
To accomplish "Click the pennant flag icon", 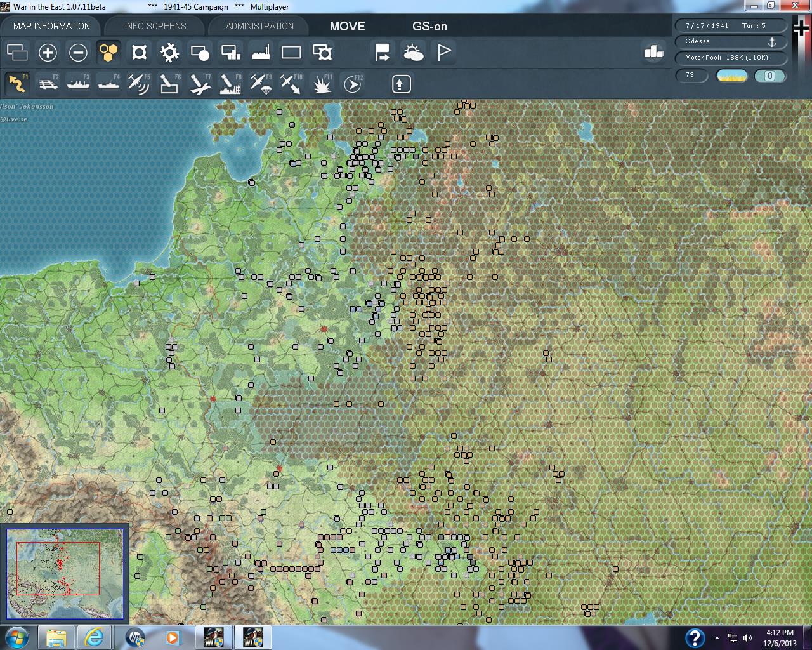I will (443, 52).
